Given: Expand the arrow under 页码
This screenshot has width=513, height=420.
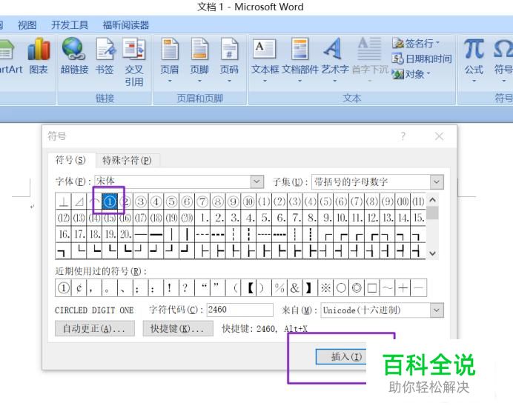Looking at the screenshot, I should tap(229, 81).
